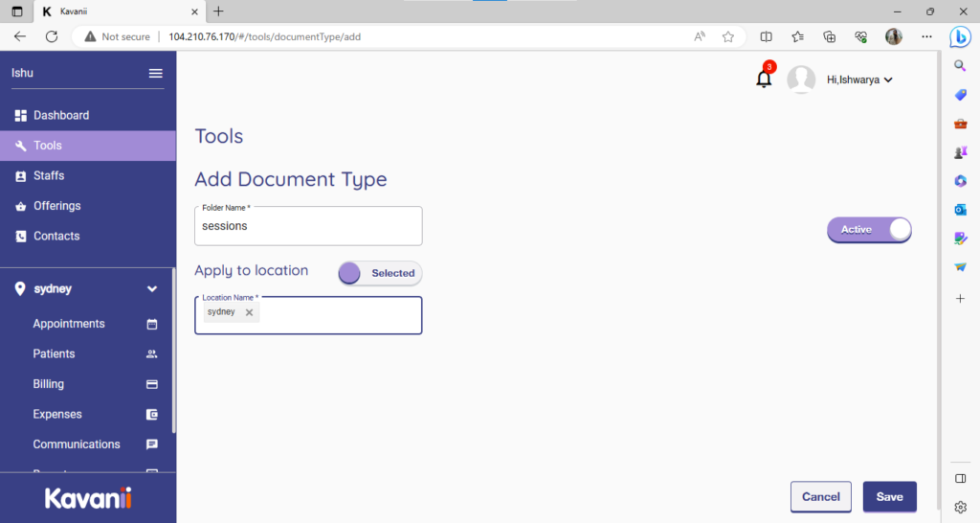Click the calendar icon beside Appointments
Viewport: 980px width, 523px height.
tap(151, 324)
